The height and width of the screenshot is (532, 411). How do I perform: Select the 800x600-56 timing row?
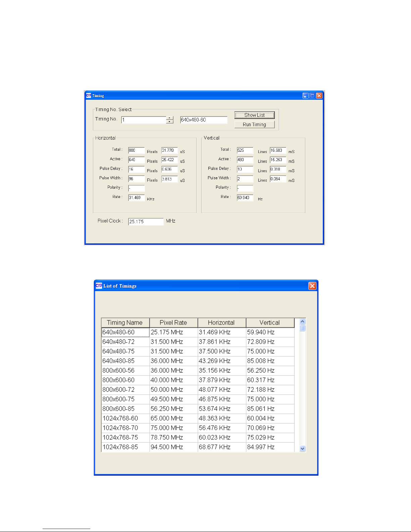[x=198, y=371]
